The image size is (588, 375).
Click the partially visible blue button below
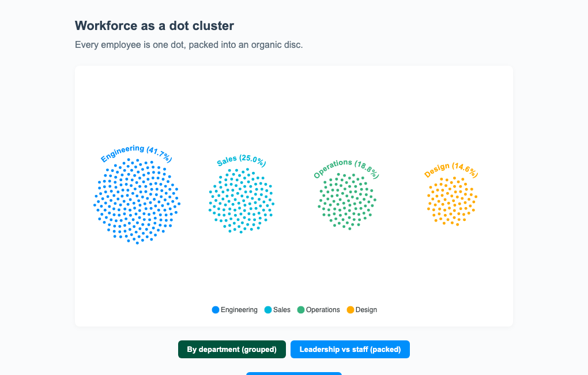click(294, 373)
